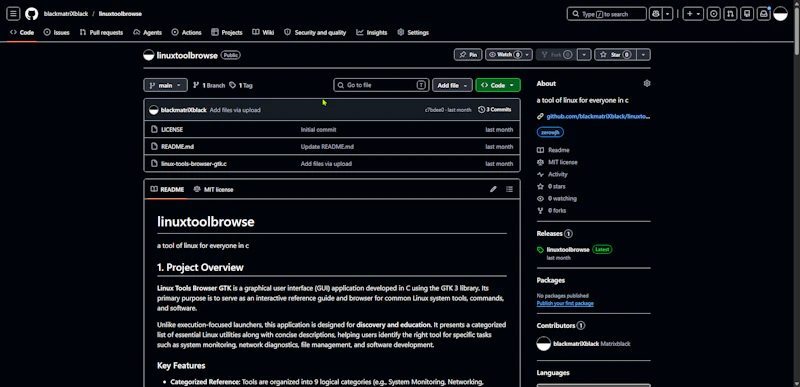
Task: Click the zerowjh topic tag
Action: click(x=550, y=132)
